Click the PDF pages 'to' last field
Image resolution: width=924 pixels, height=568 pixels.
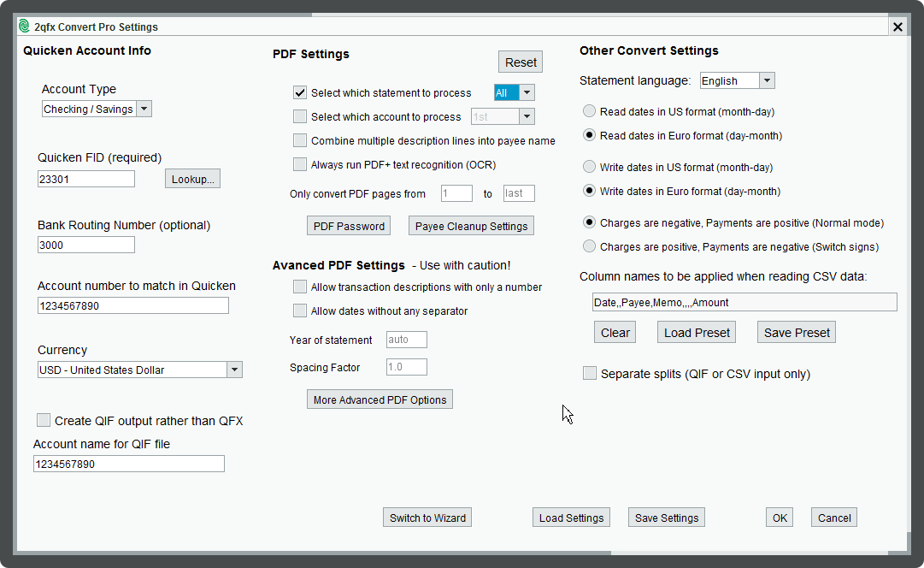pyautogui.click(x=519, y=193)
